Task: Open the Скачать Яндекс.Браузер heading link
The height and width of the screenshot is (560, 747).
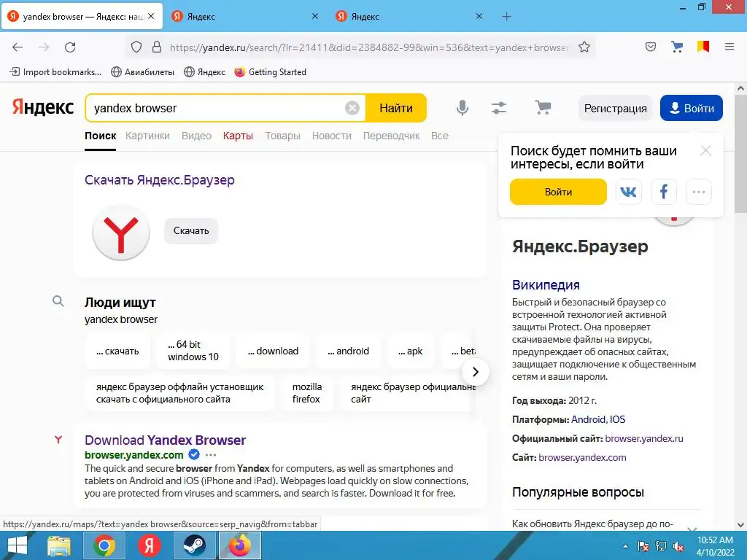Action: pos(160,180)
